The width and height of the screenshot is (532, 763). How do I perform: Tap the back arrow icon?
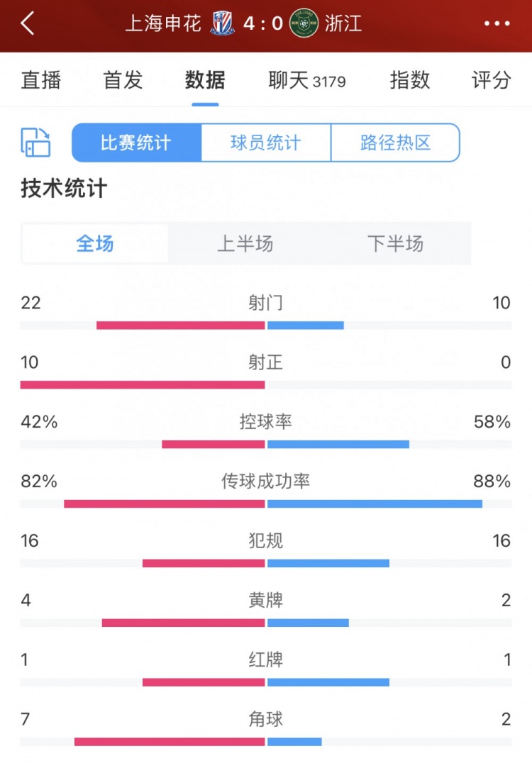28,23
